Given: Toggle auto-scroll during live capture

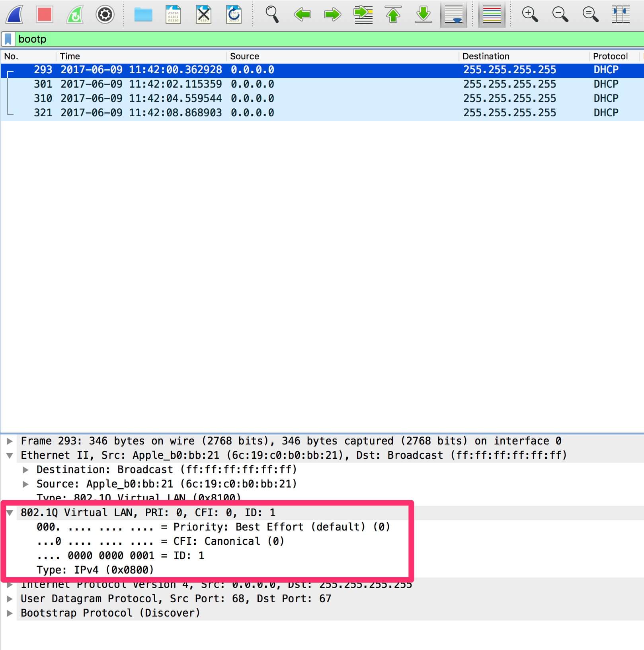Looking at the screenshot, I should 453,14.
